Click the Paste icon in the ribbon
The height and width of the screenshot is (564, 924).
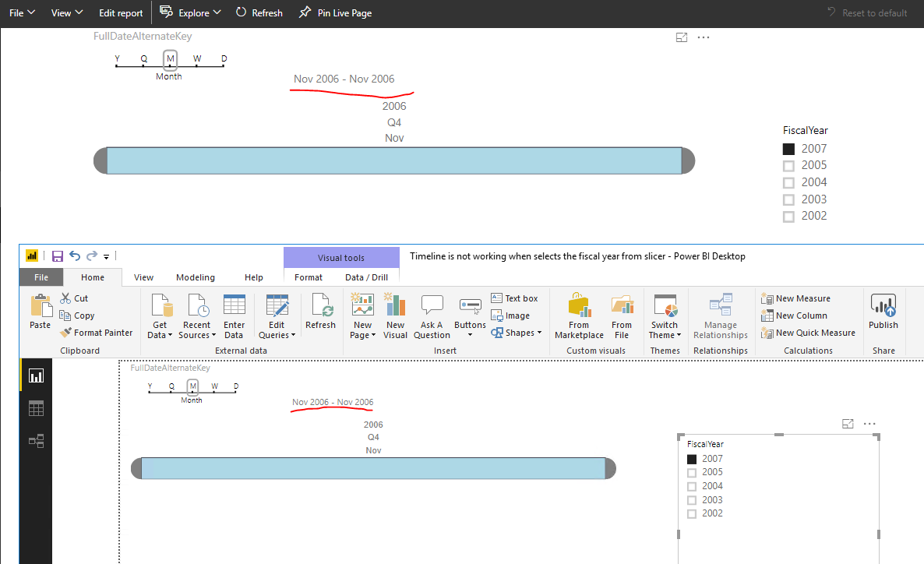pyautogui.click(x=41, y=306)
